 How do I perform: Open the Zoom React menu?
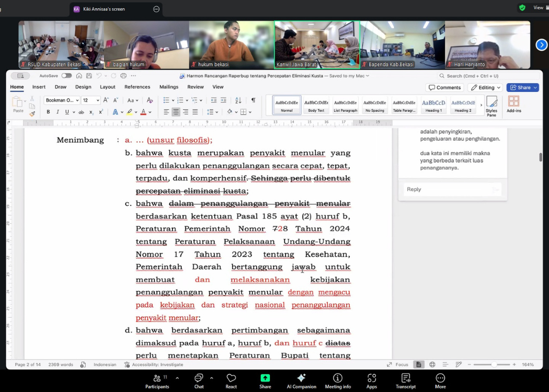coord(231,381)
